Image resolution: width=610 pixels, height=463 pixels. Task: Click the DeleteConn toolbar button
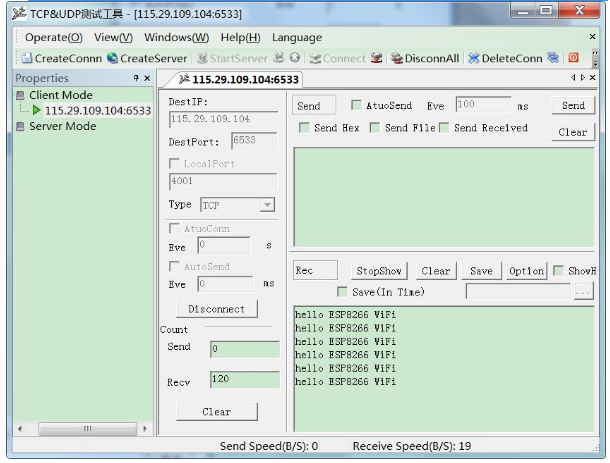coord(505,58)
